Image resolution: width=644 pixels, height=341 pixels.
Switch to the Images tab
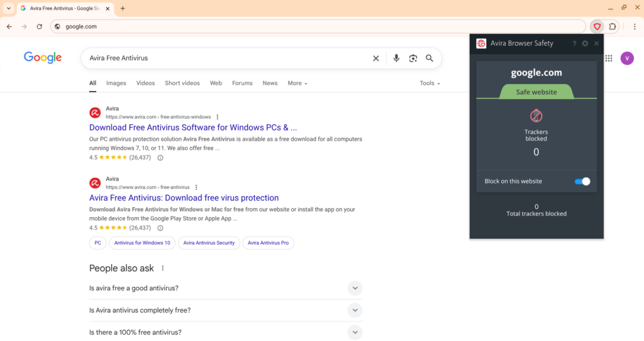tap(116, 84)
